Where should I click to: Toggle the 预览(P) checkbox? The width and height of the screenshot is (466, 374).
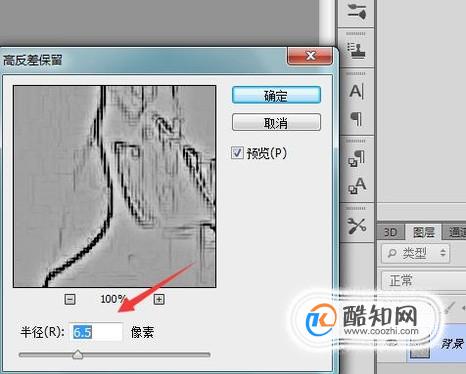coord(237,153)
